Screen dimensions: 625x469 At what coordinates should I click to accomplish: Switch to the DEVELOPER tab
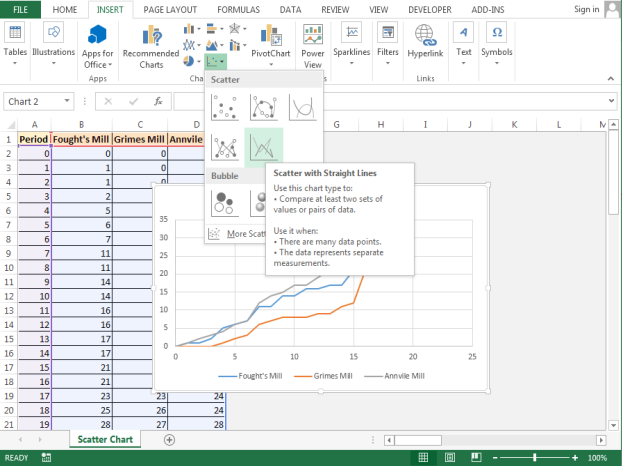click(x=430, y=10)
